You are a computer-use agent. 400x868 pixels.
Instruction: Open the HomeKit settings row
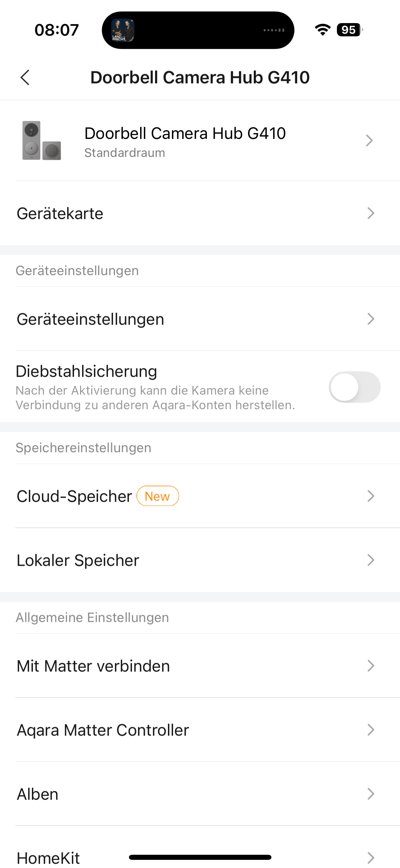pos(48,858)
